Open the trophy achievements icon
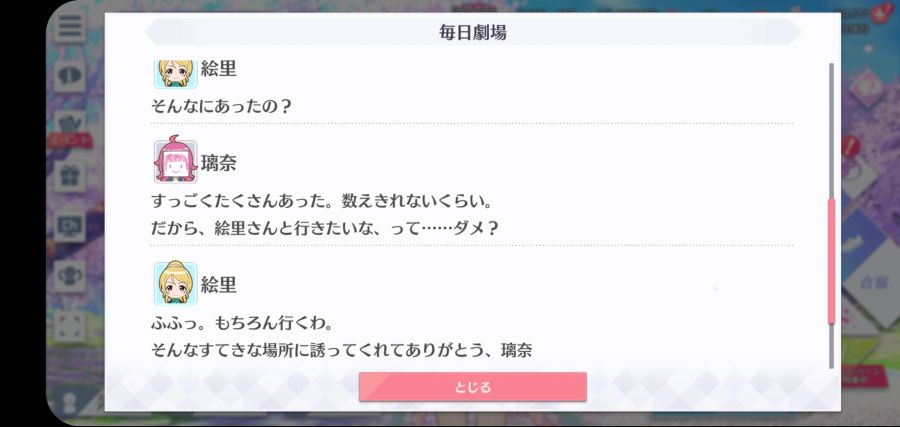900x427 pixels. click(70, 275)
